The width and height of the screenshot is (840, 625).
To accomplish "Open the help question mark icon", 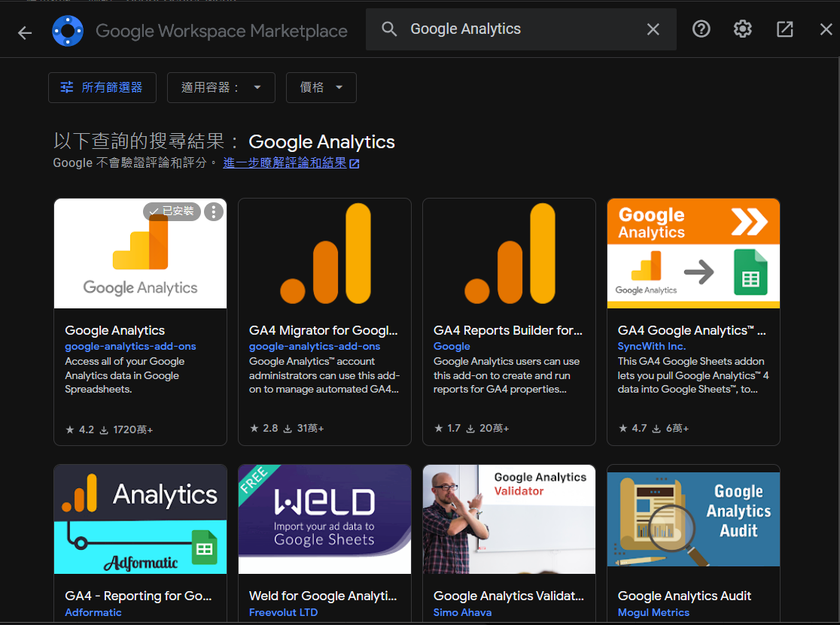I will coord(701,29).
